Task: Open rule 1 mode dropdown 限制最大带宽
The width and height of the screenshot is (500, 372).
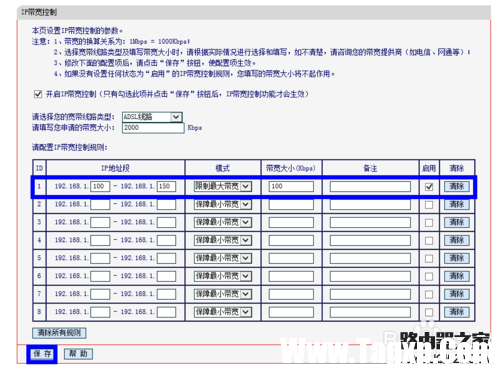Action: pos(222,186)
